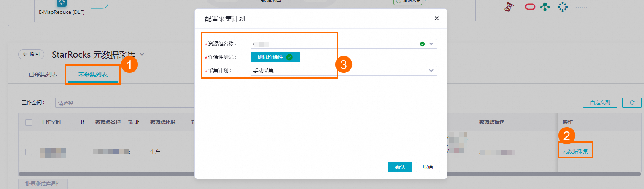Click the 批量测试连通性 button
Image resolution: width=644 pixels, height=189 pixels.
point(43,184)
